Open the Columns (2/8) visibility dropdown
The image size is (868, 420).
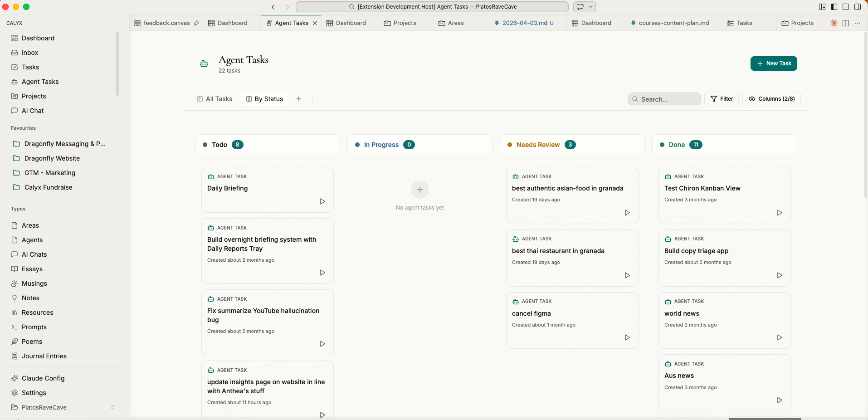click(x=771, y=99)
